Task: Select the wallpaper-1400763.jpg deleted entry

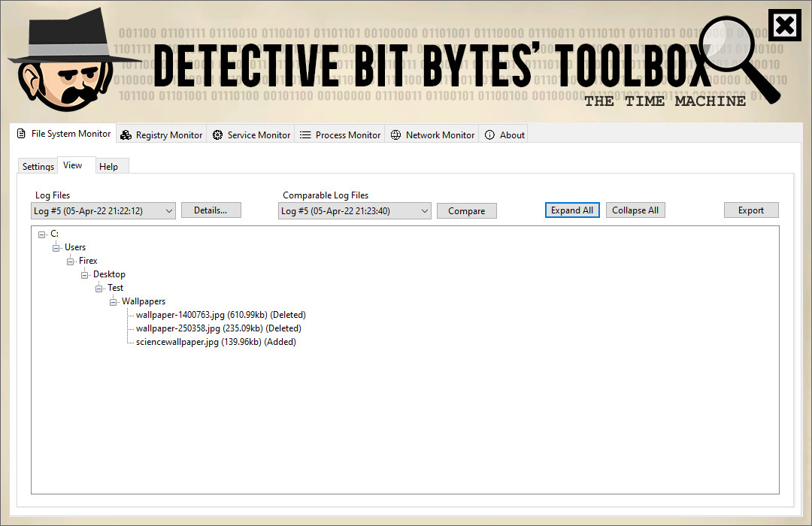Action: click(220, 315)
